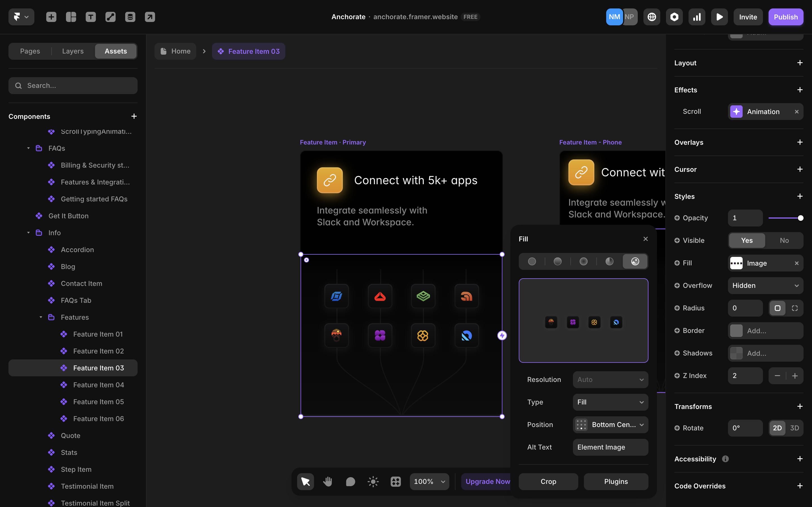The image size is (812, 507).
Task: Open the CMS database icon
Action: 130,17
